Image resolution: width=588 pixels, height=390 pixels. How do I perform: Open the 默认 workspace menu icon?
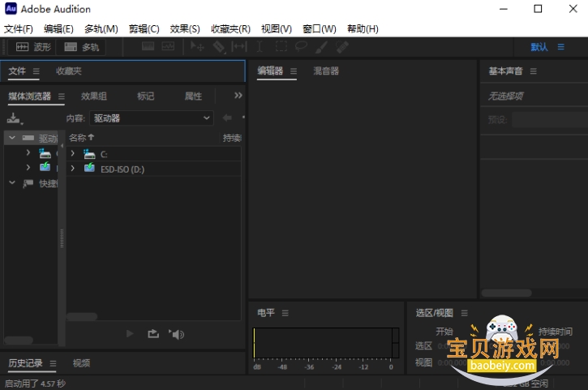point(561,47)
